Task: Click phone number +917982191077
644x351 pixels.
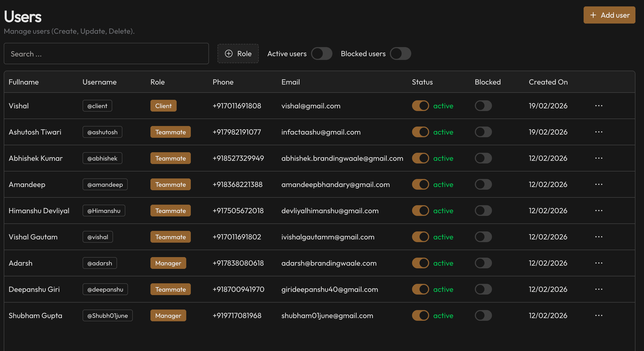Action: (x=237, y=132)
